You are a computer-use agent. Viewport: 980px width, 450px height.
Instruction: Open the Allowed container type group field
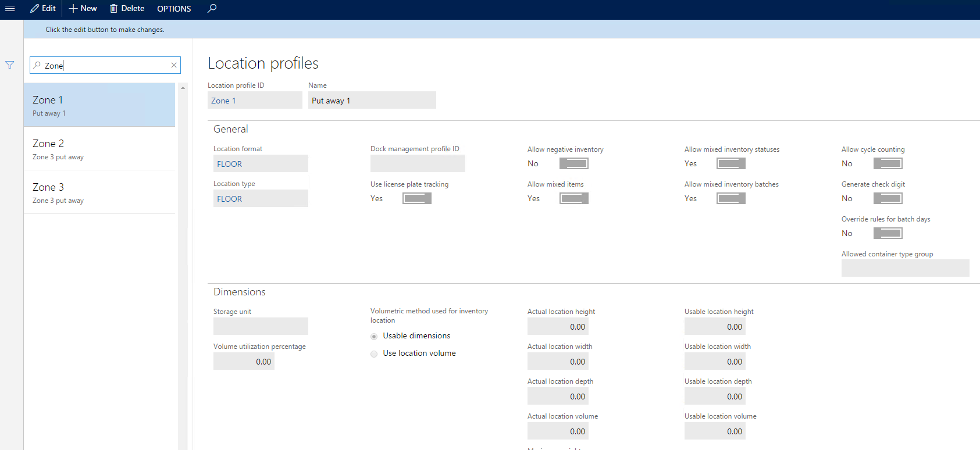(905, 268)
